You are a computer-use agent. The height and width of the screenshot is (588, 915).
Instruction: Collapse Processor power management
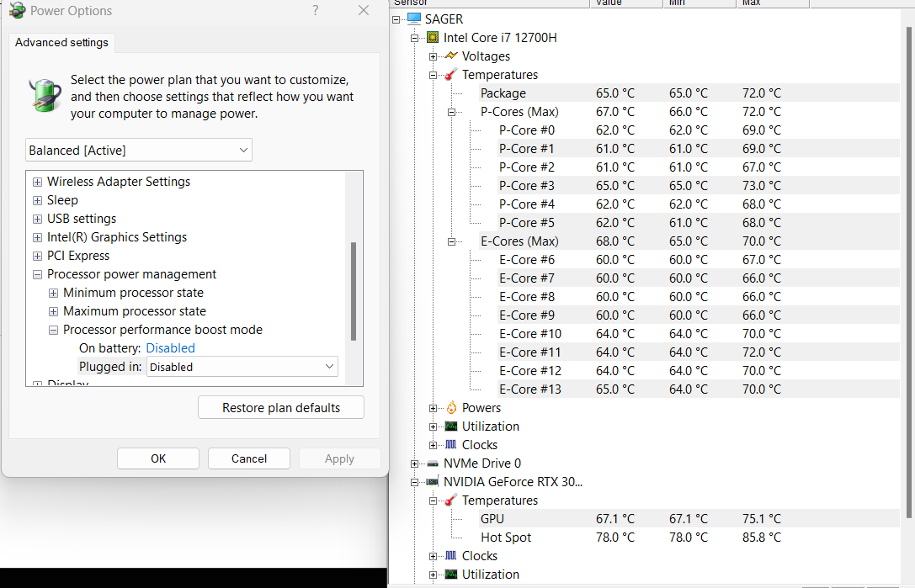coord(37,275)
